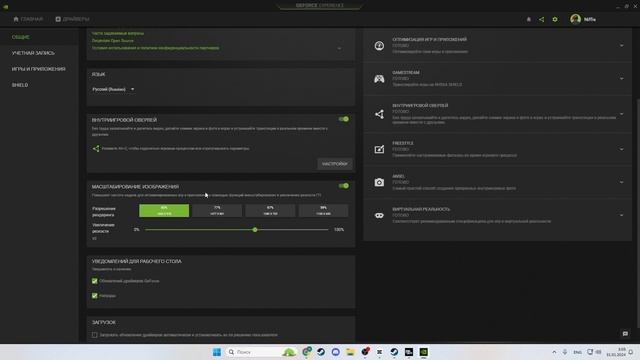Viewport: 640px width, 360px height.
Task: Click the vertical scrollbar on right edge
Action: click(x=638, y=212)
